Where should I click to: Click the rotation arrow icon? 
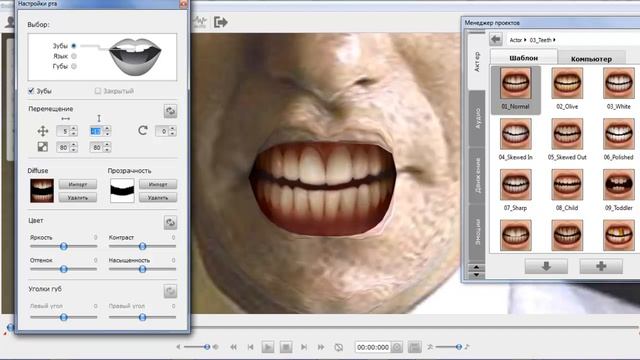tap(142, 131)
